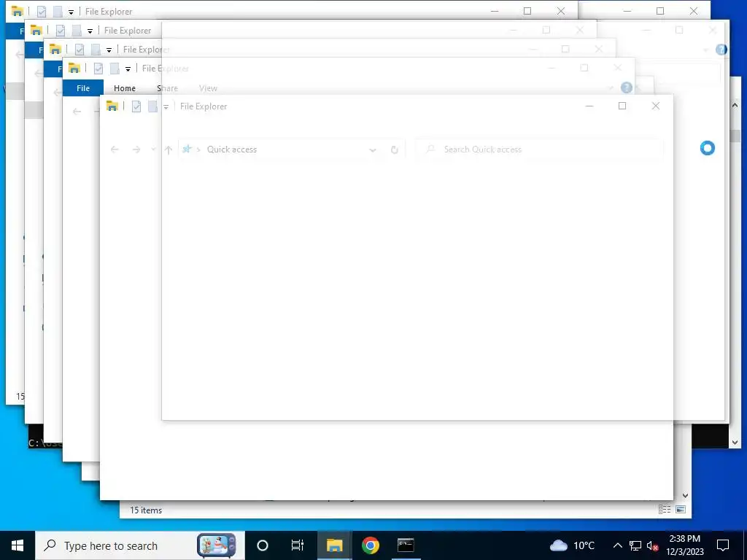The height and width of the screenshot is (560, 747).
Task: Launch Google Chrome from the taskbar
Action: point(370,545)
